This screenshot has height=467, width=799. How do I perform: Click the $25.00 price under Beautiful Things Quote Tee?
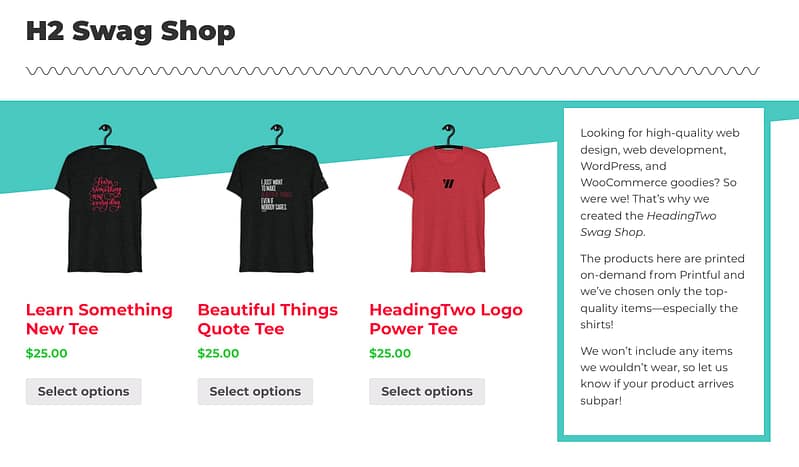coord(218,353)
